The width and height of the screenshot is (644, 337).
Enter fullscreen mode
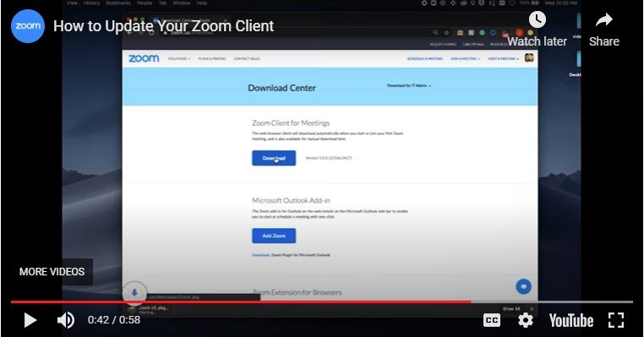pyautogui.click(x=616, y=320)
